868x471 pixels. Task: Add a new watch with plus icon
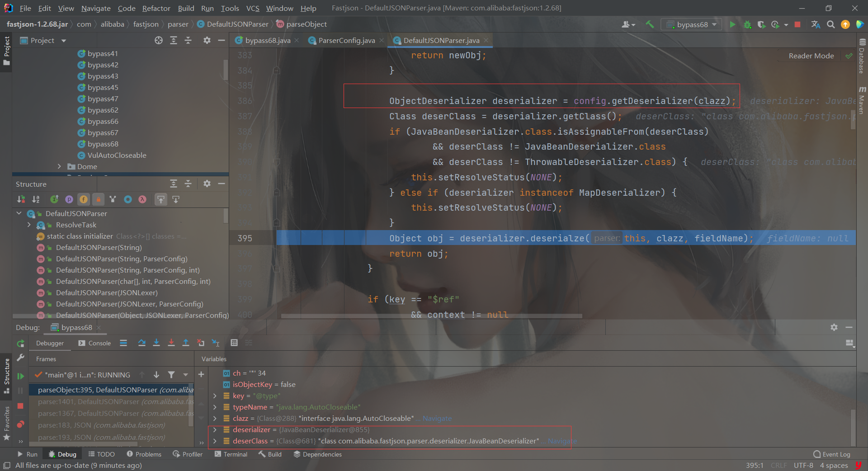(201, 374)
